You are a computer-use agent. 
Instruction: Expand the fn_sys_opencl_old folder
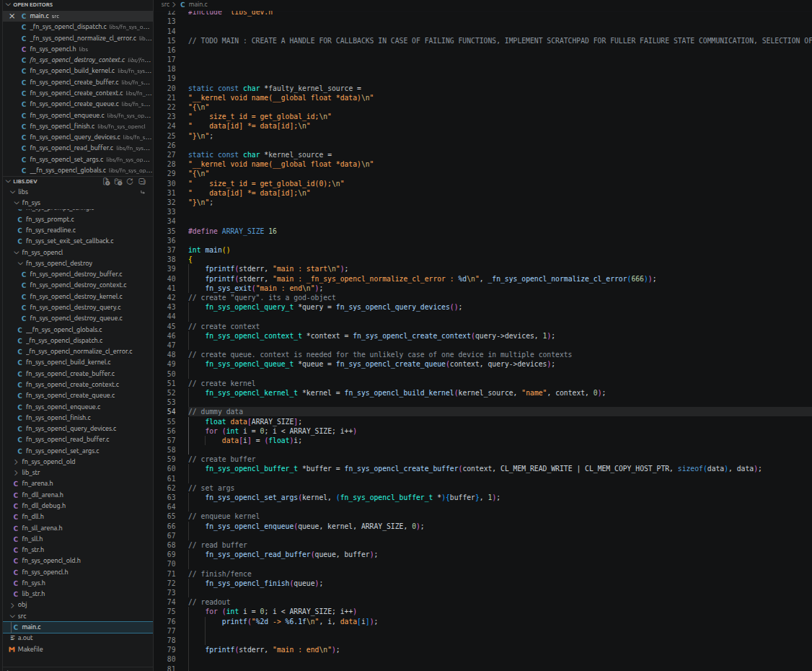17,462
